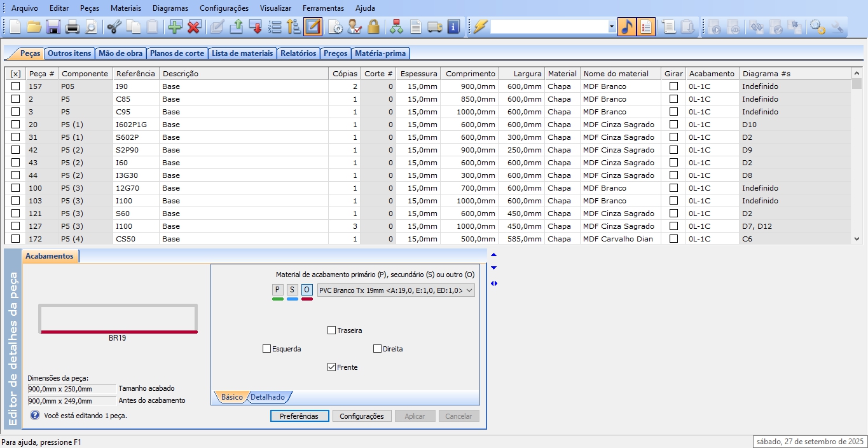
Task: Enable the Traseira edge checkbox
Action: coord(331,330)
